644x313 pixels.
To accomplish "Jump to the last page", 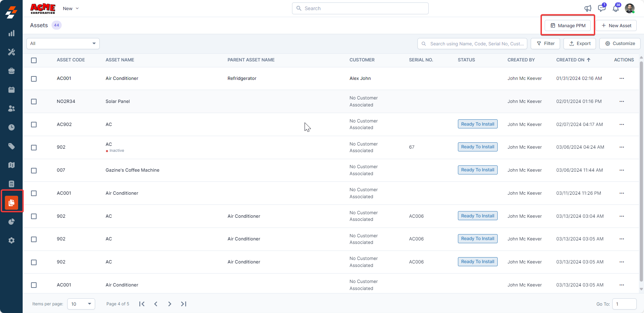I will coord(184,304).
